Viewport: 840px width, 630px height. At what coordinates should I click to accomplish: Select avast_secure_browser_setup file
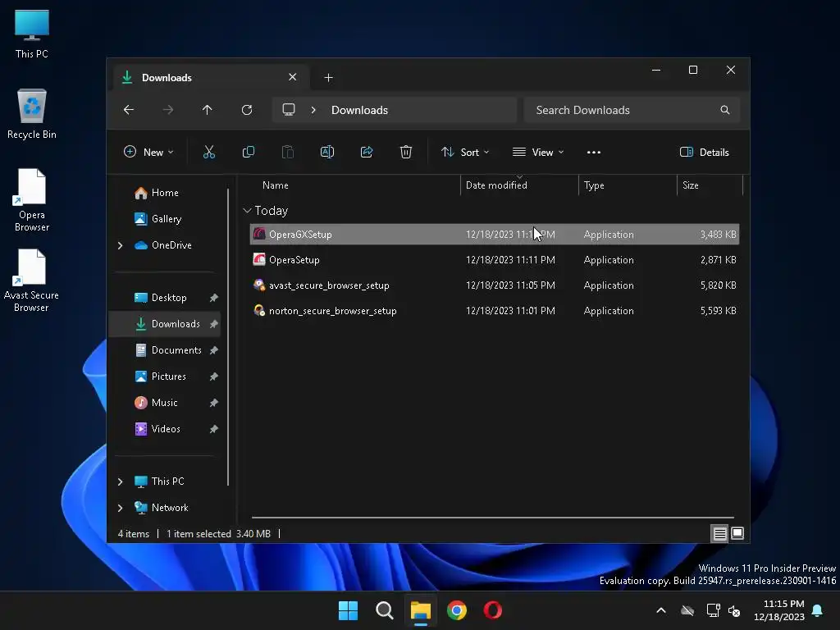tap(495, 285)
